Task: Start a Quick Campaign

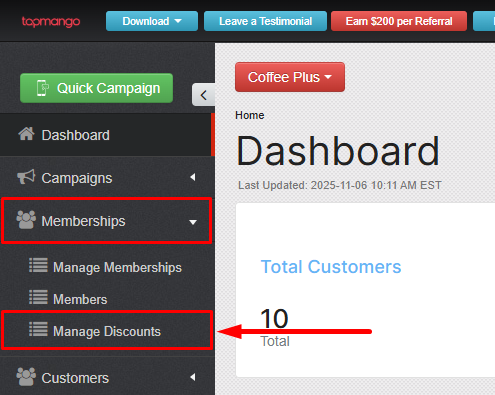Action: coord(96,88)
